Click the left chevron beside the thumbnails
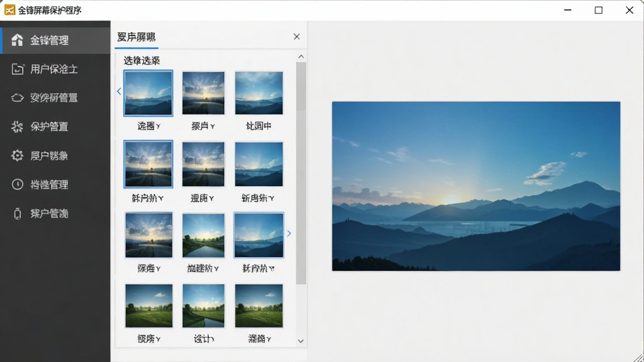 [119, 91]
